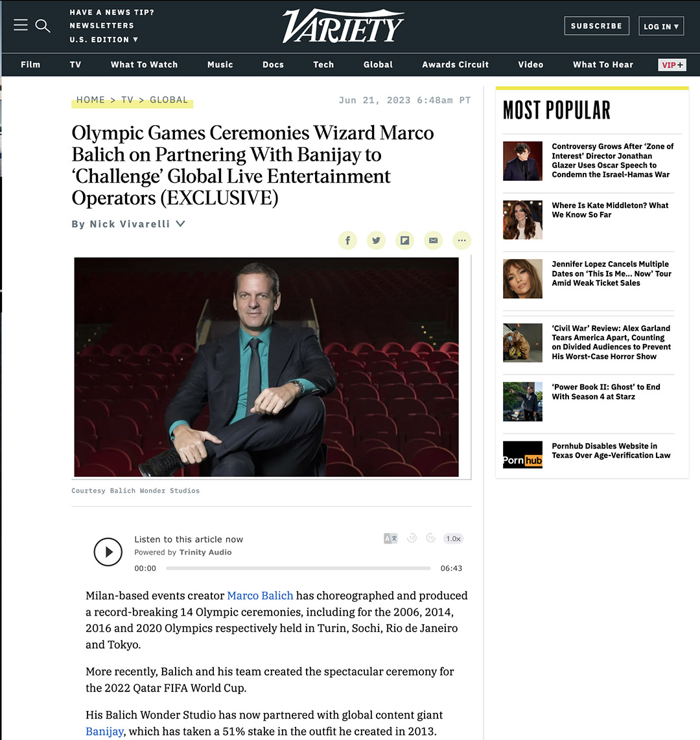Expand the U.S. Edition dropdown
This screenshot has height=740, width=700.
tap(104, 40)
